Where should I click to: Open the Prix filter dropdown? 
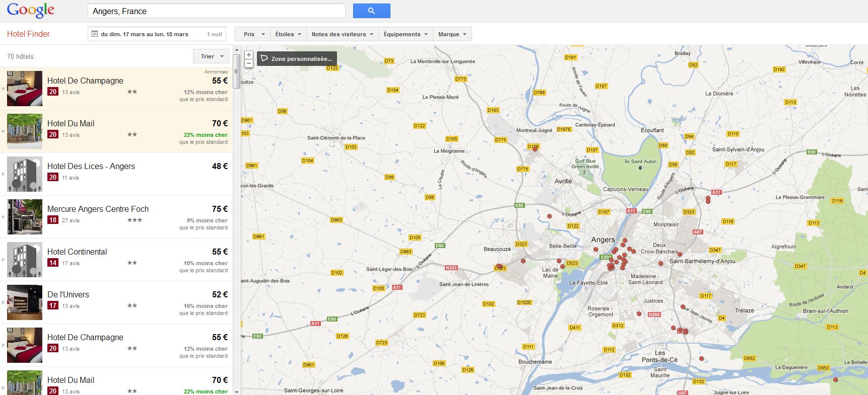[x=253, y=34]
